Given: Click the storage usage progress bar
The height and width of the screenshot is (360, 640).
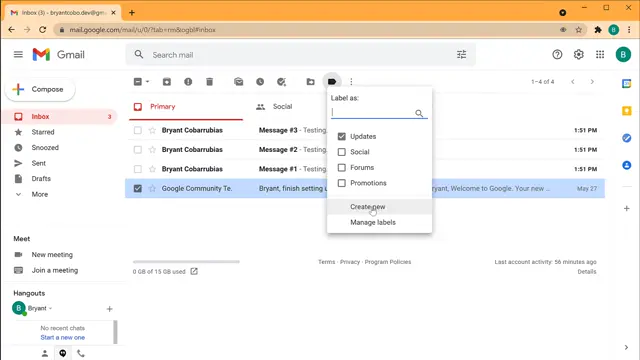Looking at the screenshot, I should [x=186, y=262].
